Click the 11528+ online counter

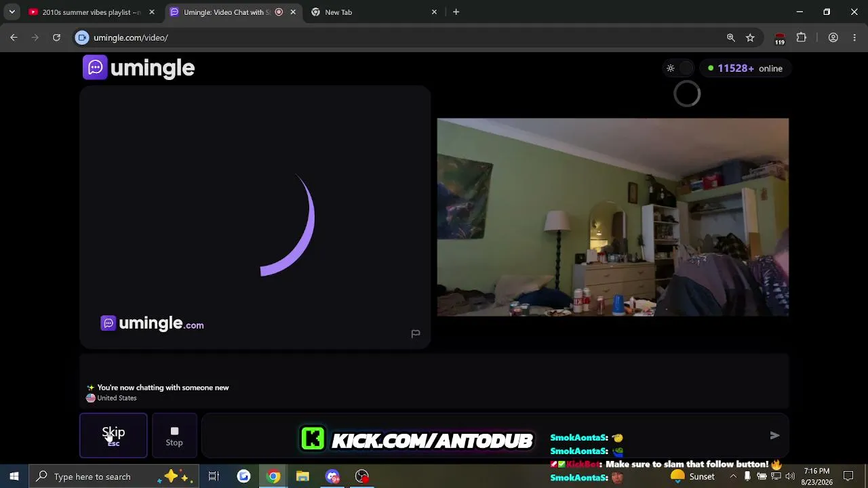[745, 68]
